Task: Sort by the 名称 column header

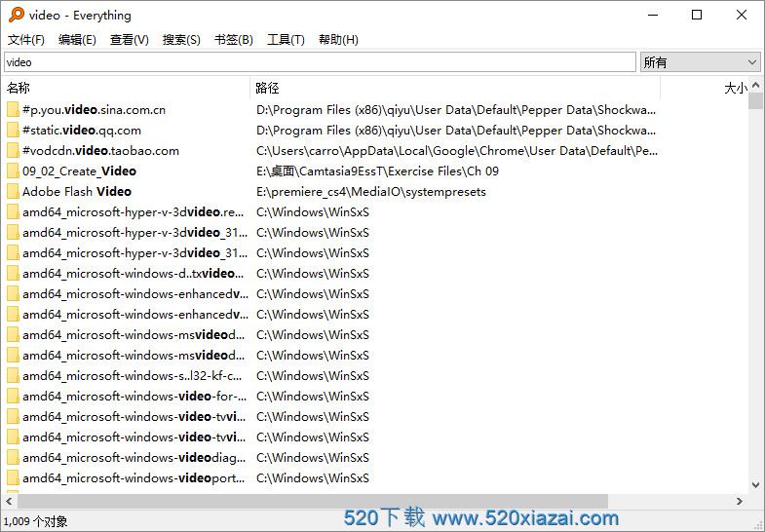Action: pyautogui.click(x=127, y=88)
